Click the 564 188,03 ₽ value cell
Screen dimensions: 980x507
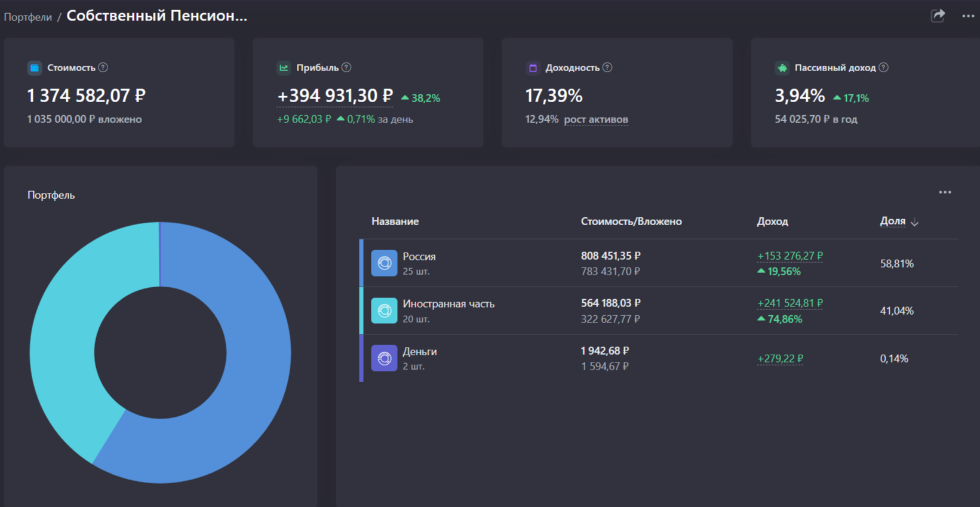pos(610,303)
